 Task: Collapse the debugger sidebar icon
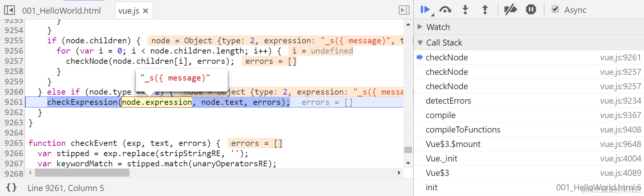[404, 10]
